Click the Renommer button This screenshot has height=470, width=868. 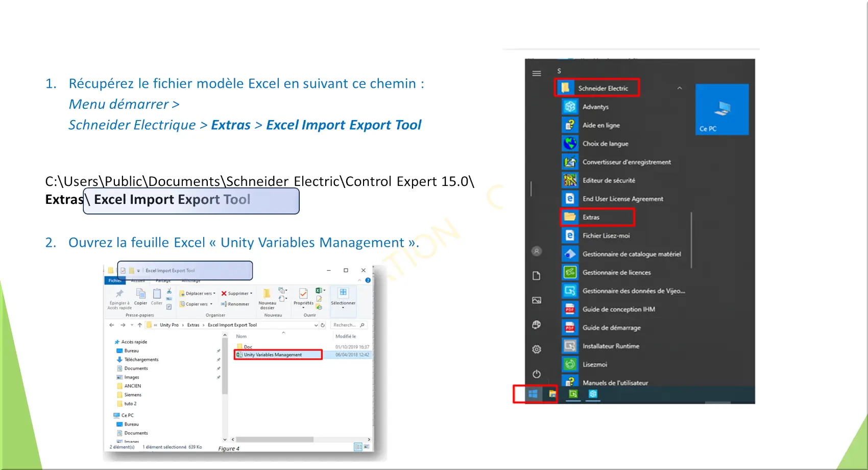tap(235, 304)
